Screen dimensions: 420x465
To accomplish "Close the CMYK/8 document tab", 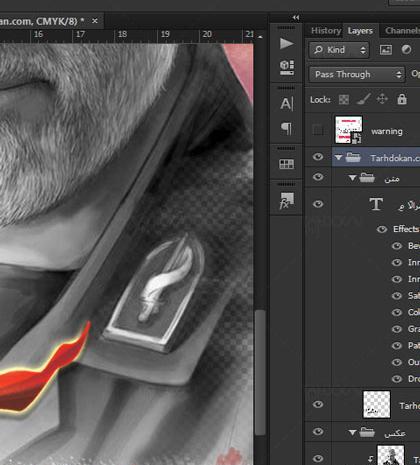I will tap(95, 21).
